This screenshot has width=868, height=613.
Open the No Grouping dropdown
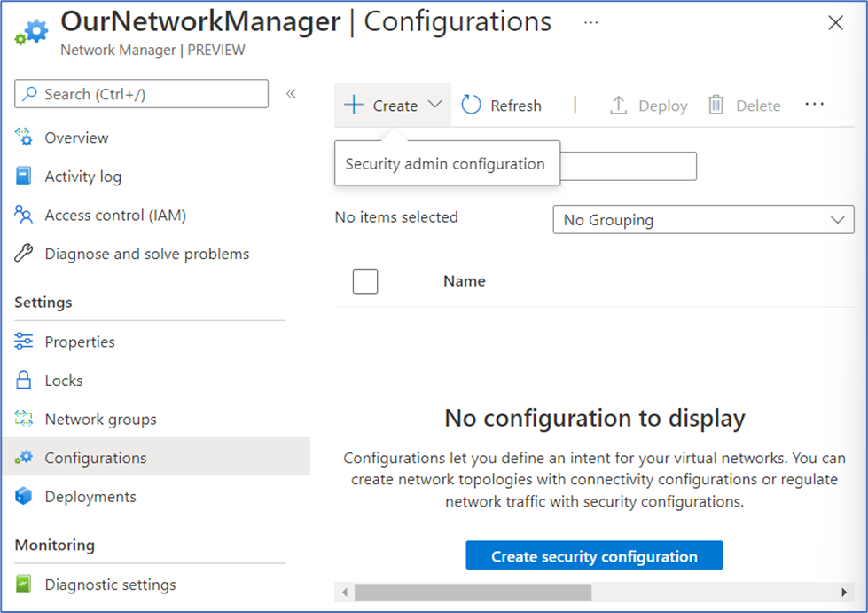[703, 220]
